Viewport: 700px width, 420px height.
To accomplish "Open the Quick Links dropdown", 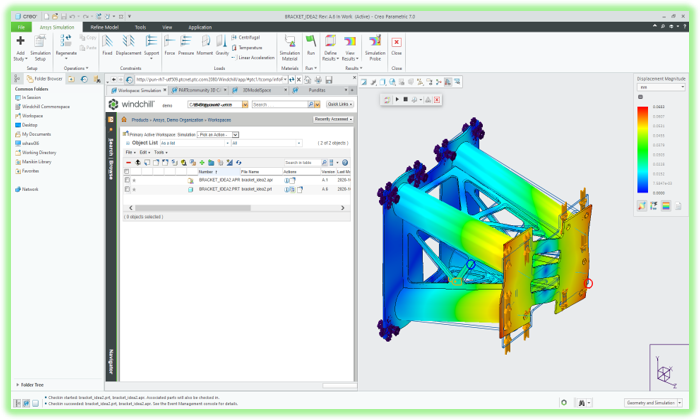I will click(x=340, y=104).
